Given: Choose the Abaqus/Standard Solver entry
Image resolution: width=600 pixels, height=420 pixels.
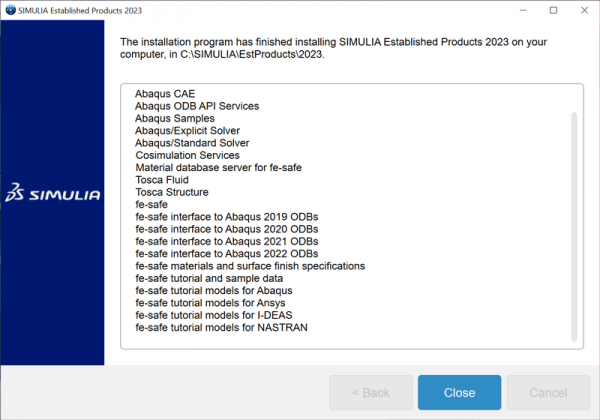Looking at the screenshot, I should pos(192,143).
